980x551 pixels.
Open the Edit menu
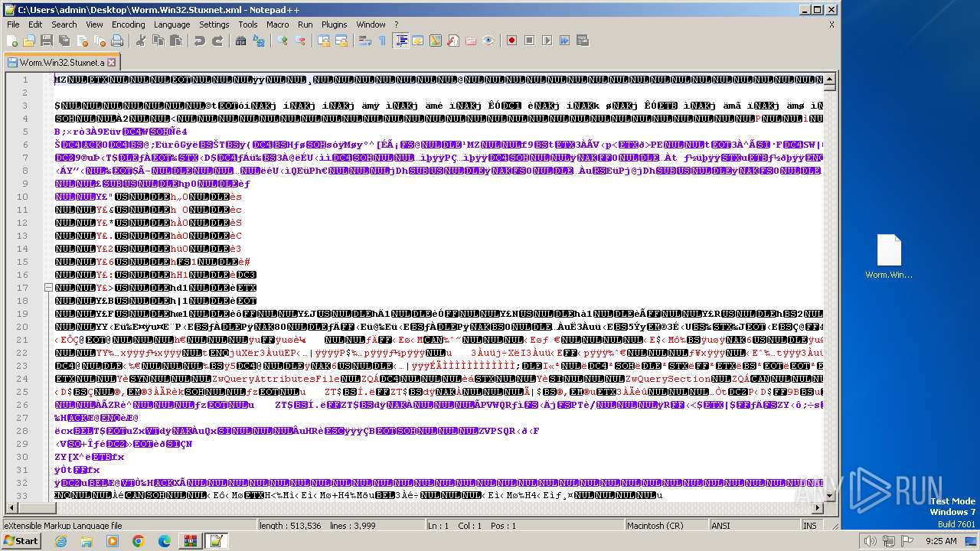coord(35,24)
